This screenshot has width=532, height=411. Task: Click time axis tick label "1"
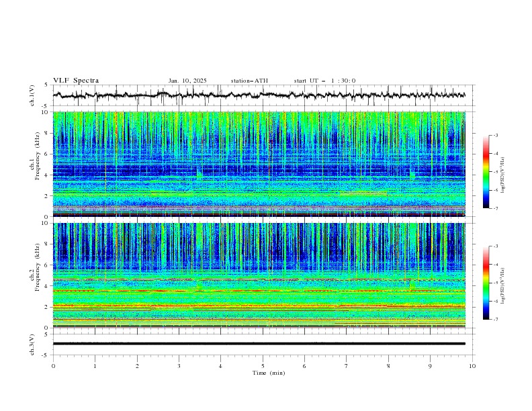pos(95,366)
